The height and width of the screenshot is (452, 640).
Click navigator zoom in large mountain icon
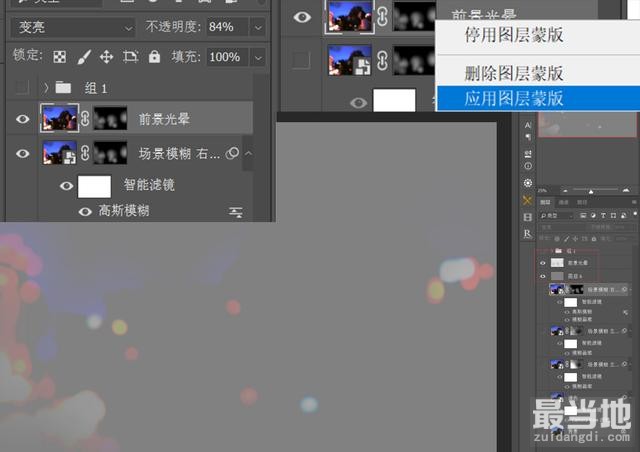click(x=626, y=190)
